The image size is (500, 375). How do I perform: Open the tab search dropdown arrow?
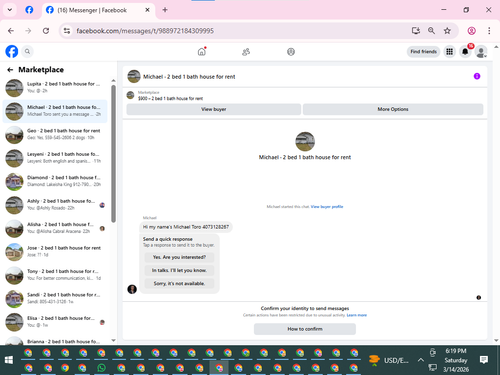click(10, 10)
